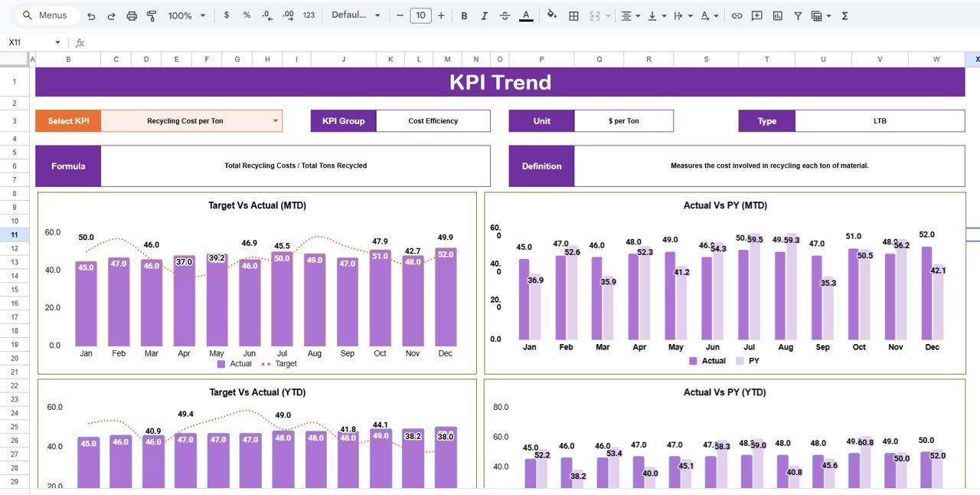Image resolution: width=980 pixels, height=495 pixels.
Task: Open the Print icon
Action: tap(132, 15)
